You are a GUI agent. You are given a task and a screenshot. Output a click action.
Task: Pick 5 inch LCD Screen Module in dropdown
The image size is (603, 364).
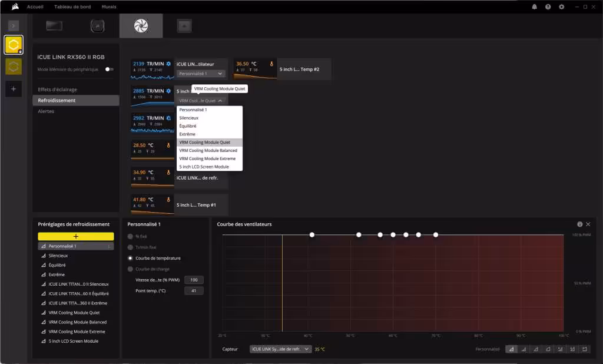click(210, 167)
